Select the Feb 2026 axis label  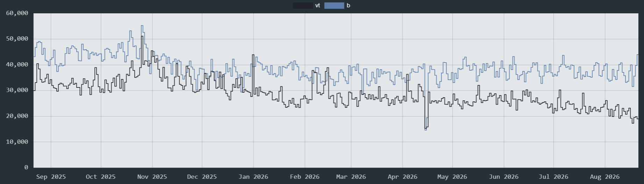point(305,177)
